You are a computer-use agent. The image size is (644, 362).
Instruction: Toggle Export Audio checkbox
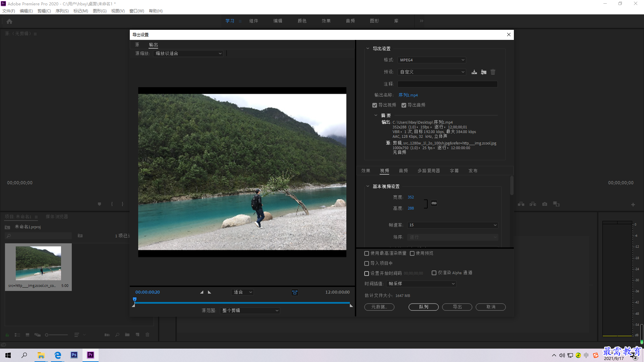tap(404, 105)
